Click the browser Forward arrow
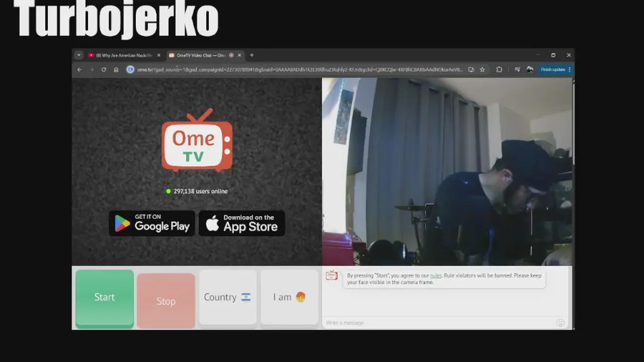The width and height of the screenshot is (644, 362). [x=92, y=69]
